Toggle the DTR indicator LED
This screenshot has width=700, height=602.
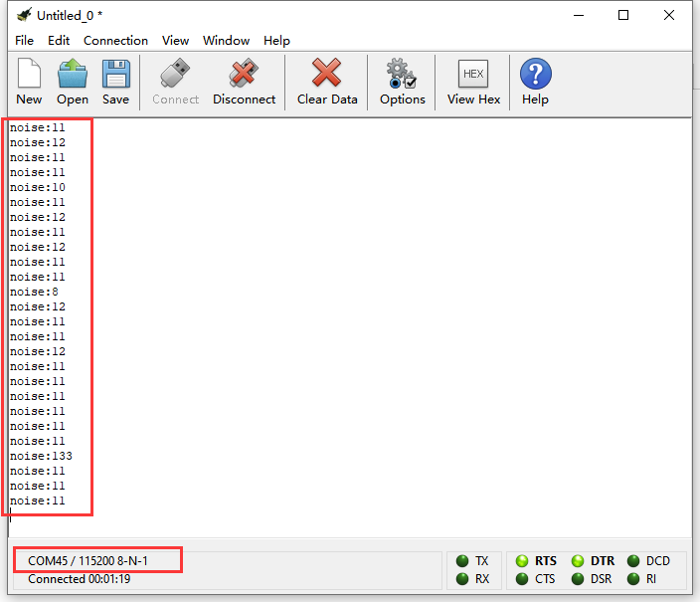578,561
